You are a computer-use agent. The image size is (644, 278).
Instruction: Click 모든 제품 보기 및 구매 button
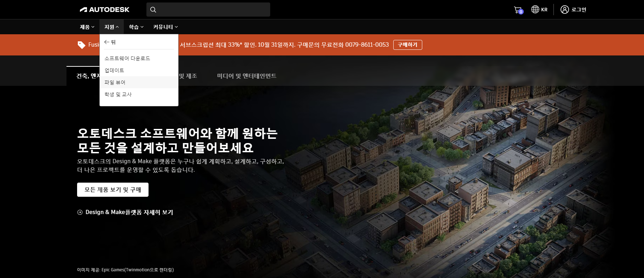pos(113,190)
